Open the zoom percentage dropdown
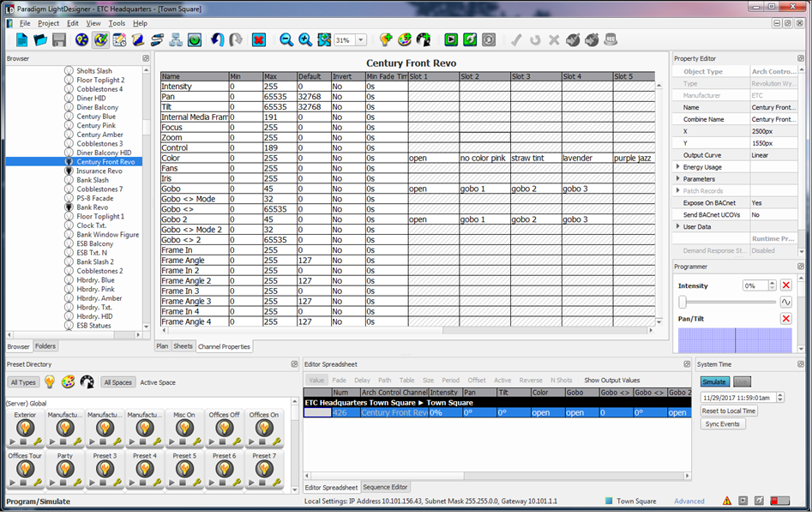Viewport: 812px width, 516px height. 362,40
